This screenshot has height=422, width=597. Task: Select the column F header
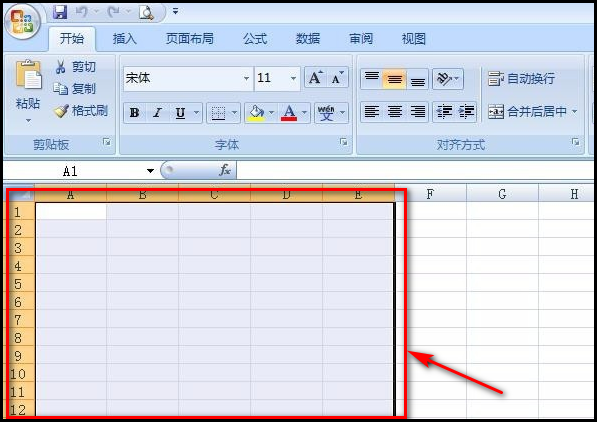430,194
